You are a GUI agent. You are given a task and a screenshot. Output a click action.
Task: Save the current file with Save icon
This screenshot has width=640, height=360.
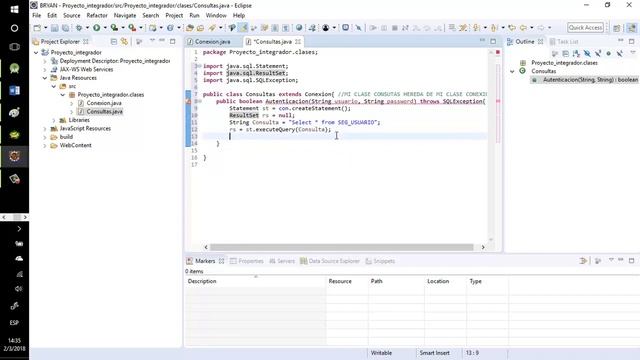click(54, 28)
